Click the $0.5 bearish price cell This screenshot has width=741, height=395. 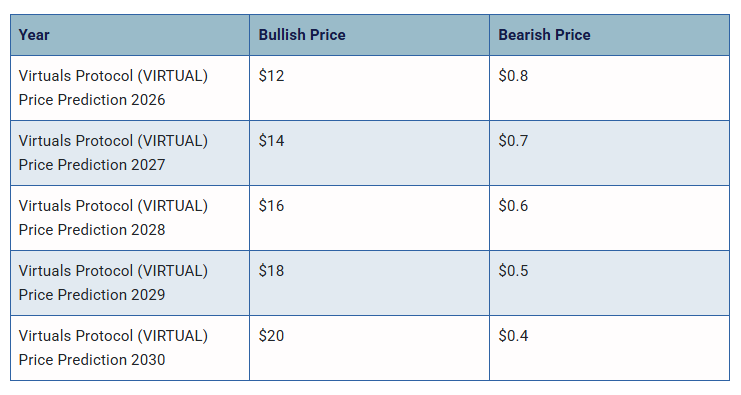(x=610, y=283)
